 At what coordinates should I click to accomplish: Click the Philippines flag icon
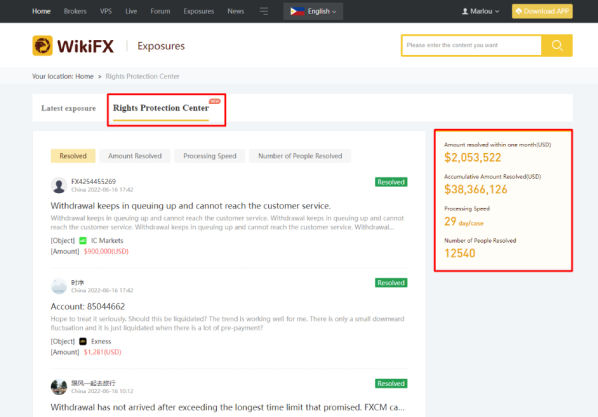297,11
